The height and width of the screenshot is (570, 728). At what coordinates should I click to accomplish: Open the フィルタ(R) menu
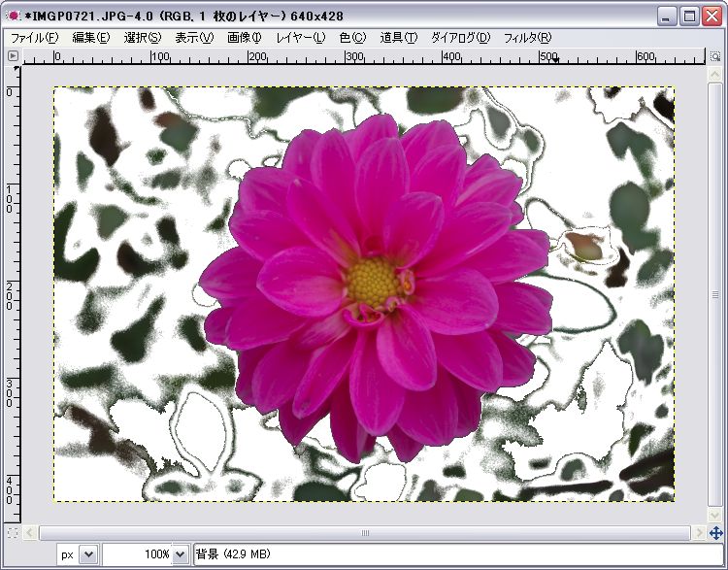coord(527,38)
